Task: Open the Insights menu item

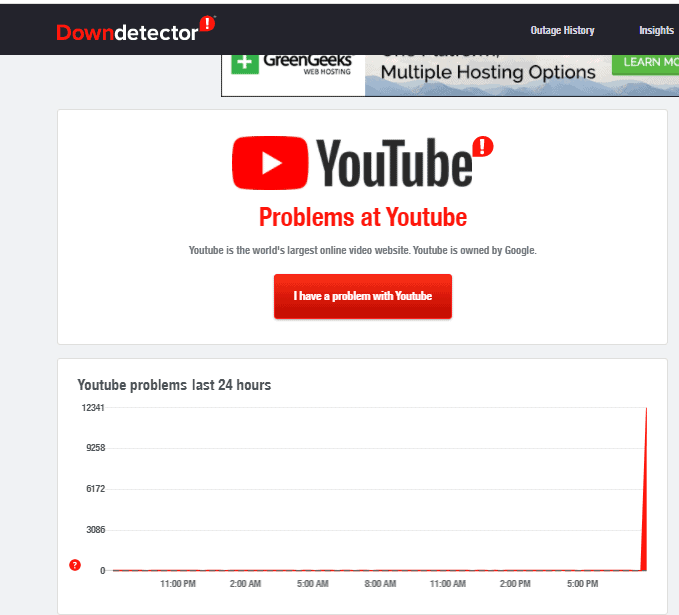Action: pos(656,30)
